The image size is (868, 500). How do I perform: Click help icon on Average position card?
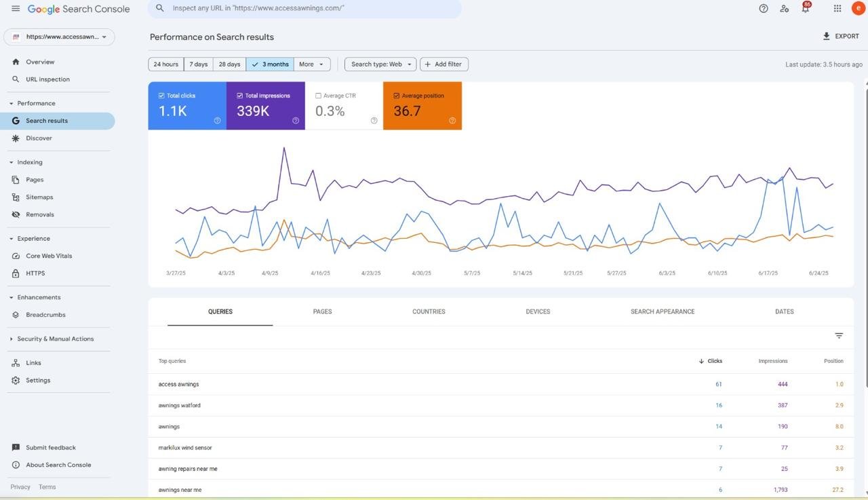coord(452,121)
